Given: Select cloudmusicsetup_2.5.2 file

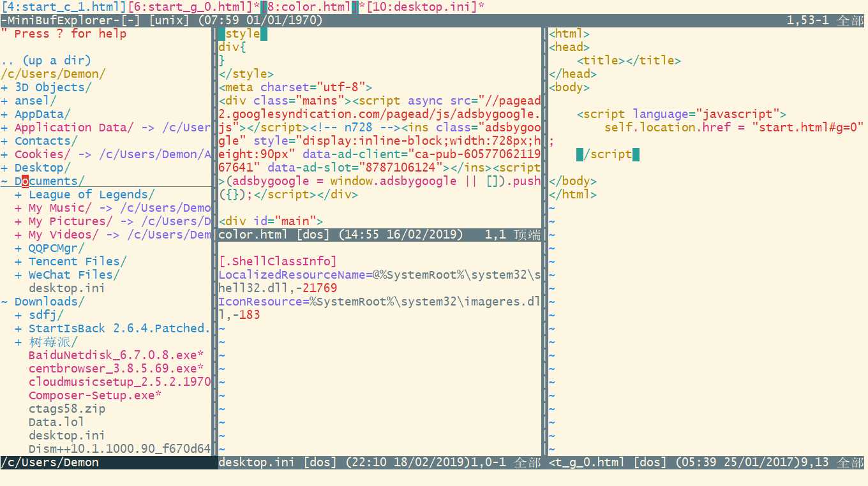Looking at the screenshot, I should click(x=119, y=382).
